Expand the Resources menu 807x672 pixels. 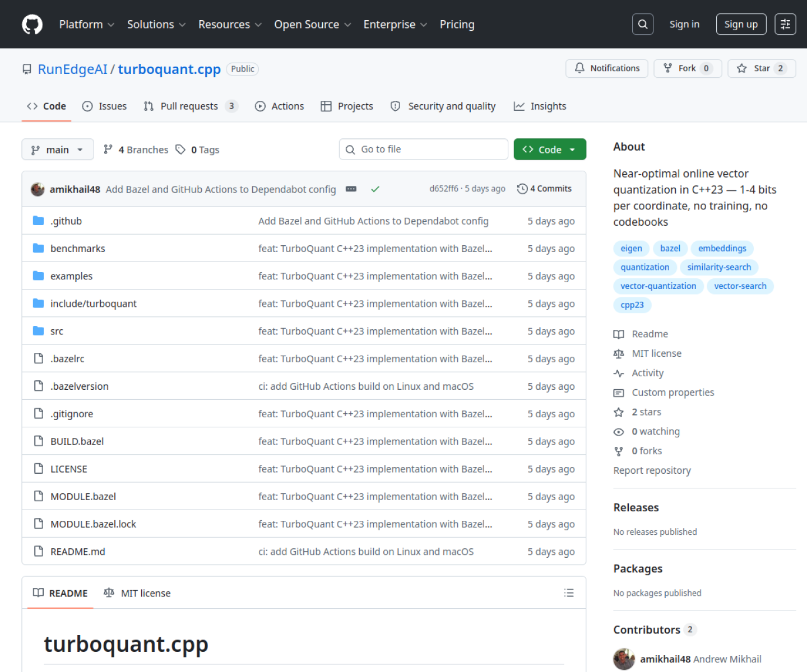click(230, 25)
